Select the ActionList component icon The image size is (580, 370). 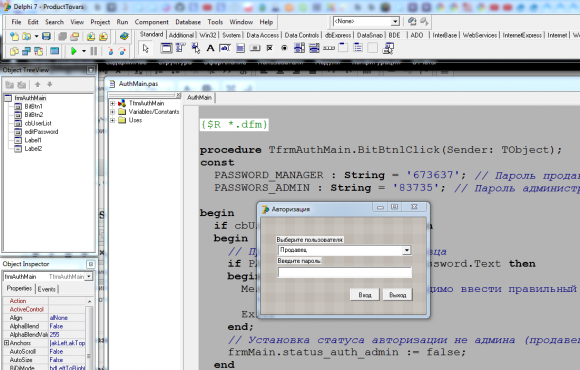[388, 48]
